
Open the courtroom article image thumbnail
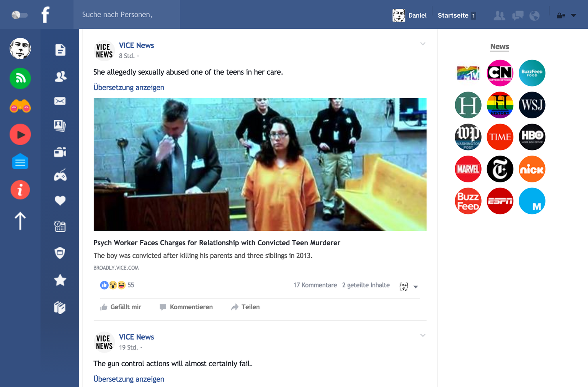tap(260, 164)
